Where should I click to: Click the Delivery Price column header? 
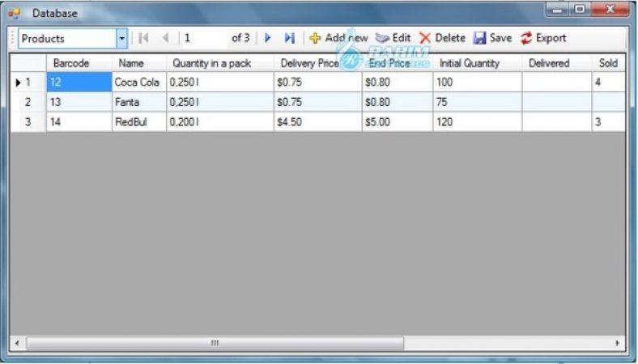click(x=317, y=63)
